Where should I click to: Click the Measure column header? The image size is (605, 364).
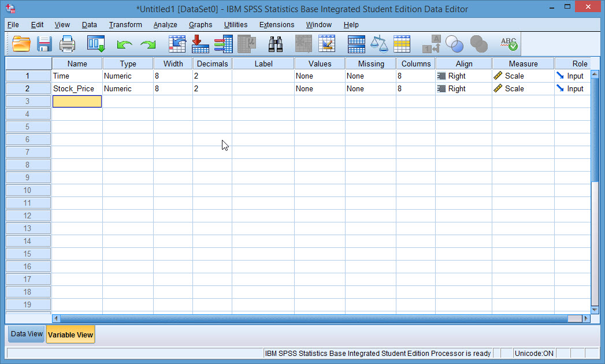pos(523,64)
